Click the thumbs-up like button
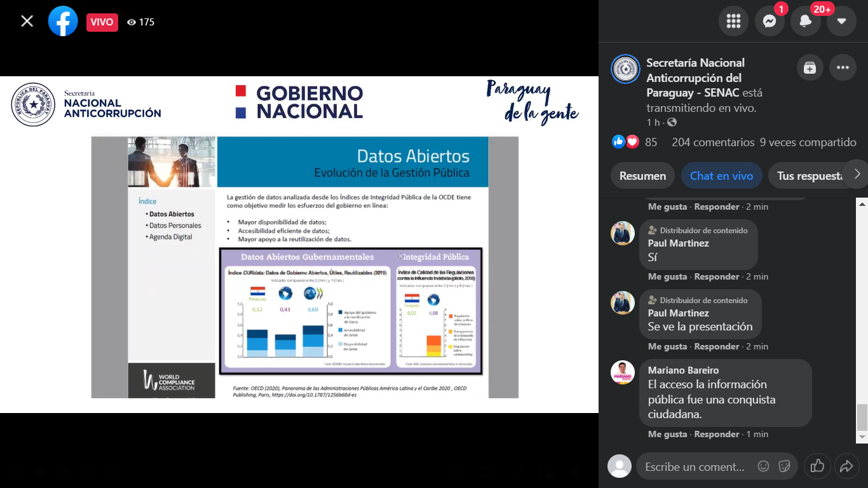 click(818, 466)
